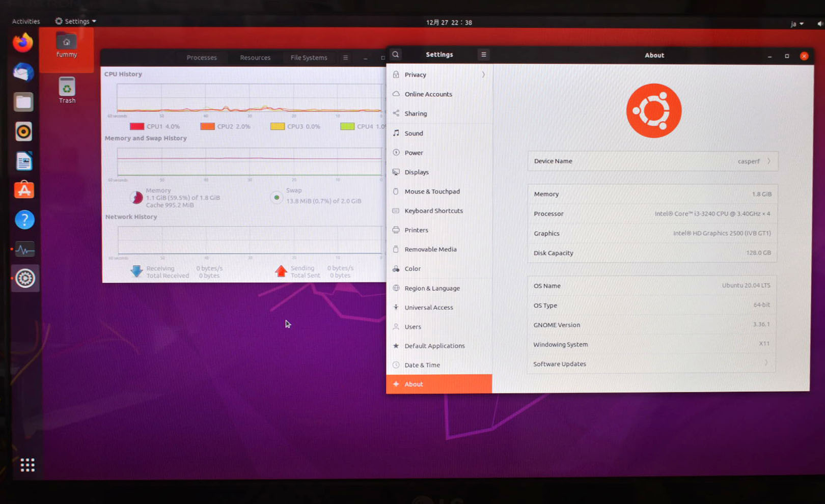Viewport: 825px width, 504px height.
Task: Click the Settings search magnifier icon
Action: (x=396, y=54)
